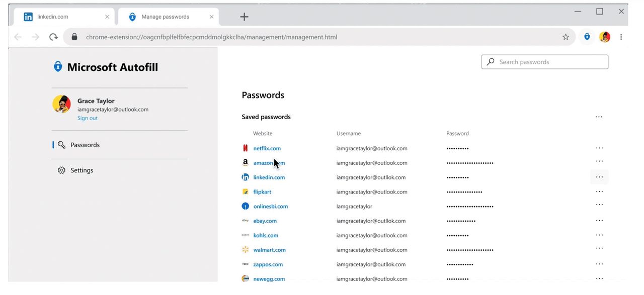Screen dimensions: 644x295
Task: Select username 'Iamgracetaylor' in onlinesbi row
Action: pos(354,207)
